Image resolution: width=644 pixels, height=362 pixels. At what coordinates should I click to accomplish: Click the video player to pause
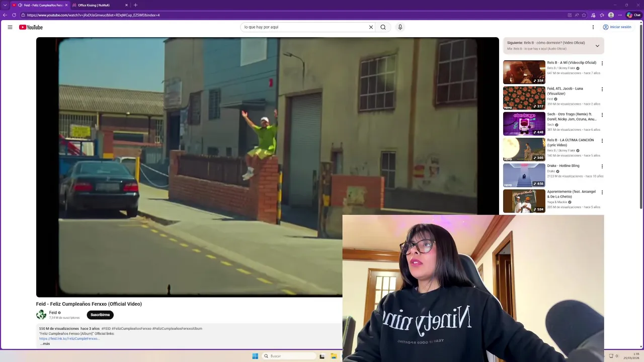267,167
